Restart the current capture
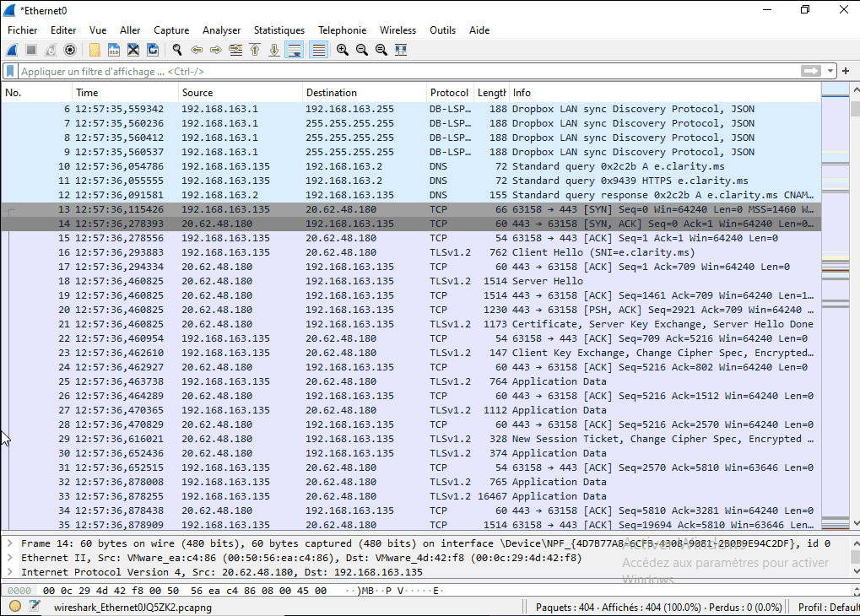Viewport: 860px width, 616px height. [51, 50]
